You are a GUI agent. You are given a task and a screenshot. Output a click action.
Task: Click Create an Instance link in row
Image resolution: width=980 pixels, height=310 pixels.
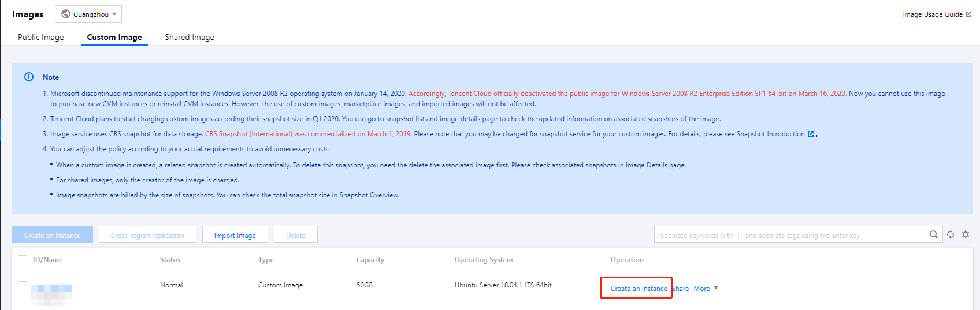tap(639, 289)
